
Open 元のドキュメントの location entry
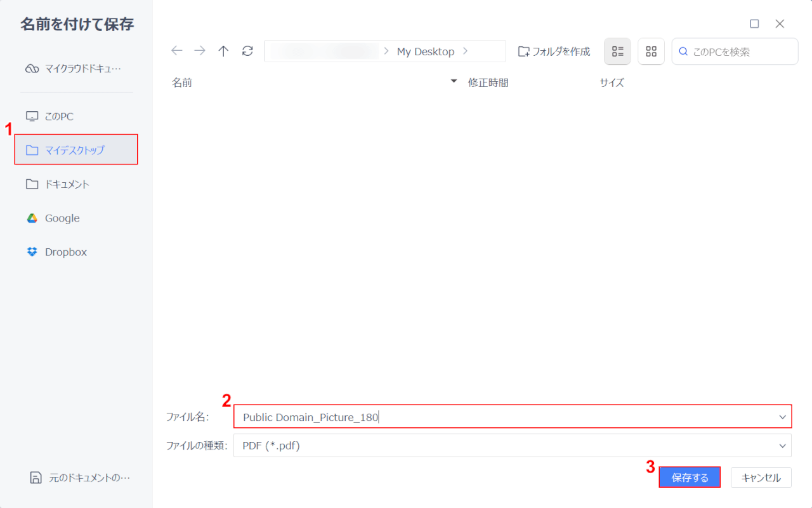tap(80, 478)
